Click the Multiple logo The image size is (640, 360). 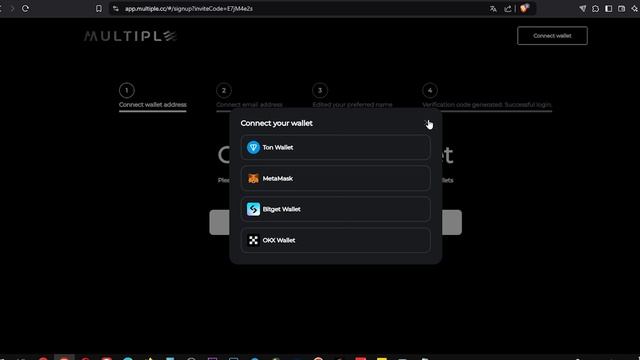click(x=130, y=36)
